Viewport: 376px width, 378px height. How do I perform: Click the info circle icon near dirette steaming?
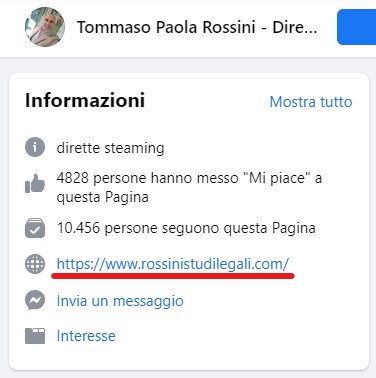coord(35,147)
